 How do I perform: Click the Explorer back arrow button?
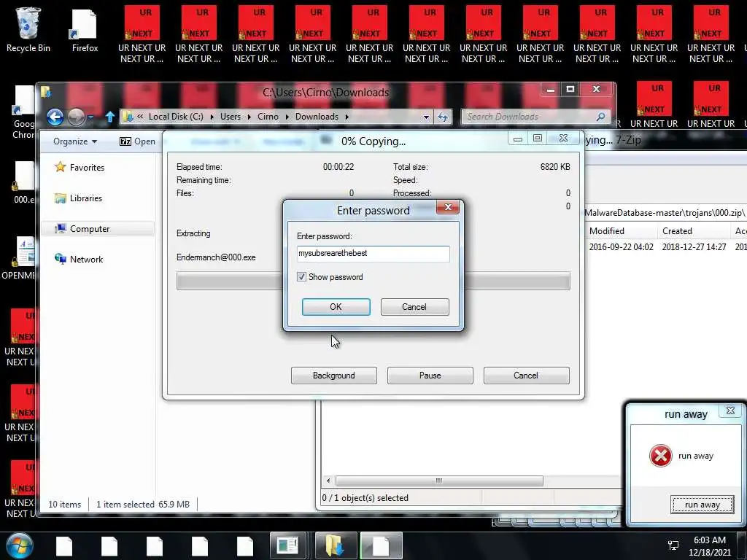(55, 117)
